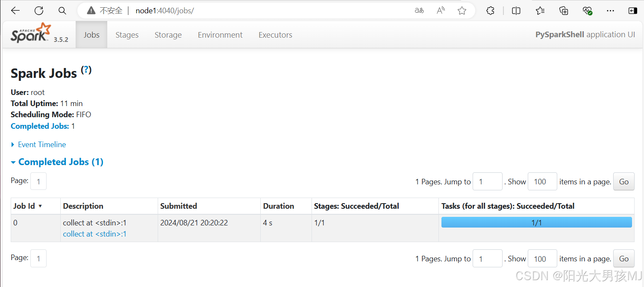Open the Stages tab
The image size is (644, 287).
click(127, 35)
